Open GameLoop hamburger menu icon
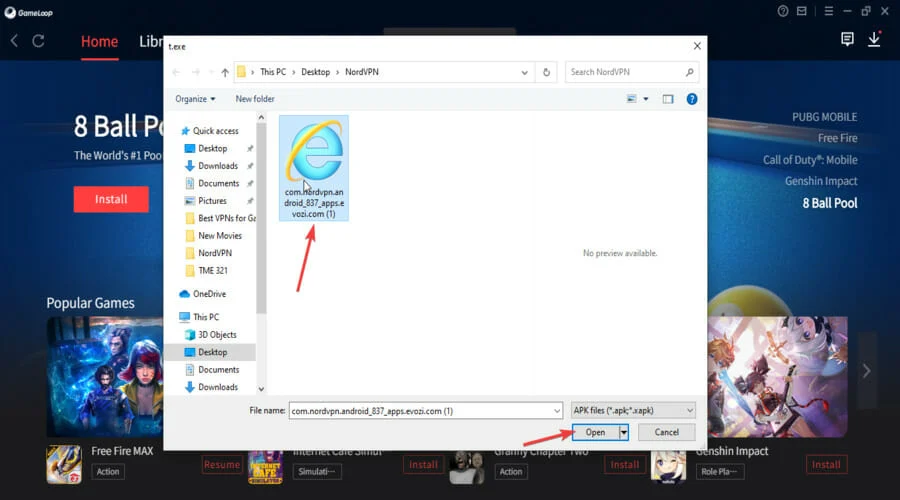This screenshot has height=500, width=900. [828, 11]
